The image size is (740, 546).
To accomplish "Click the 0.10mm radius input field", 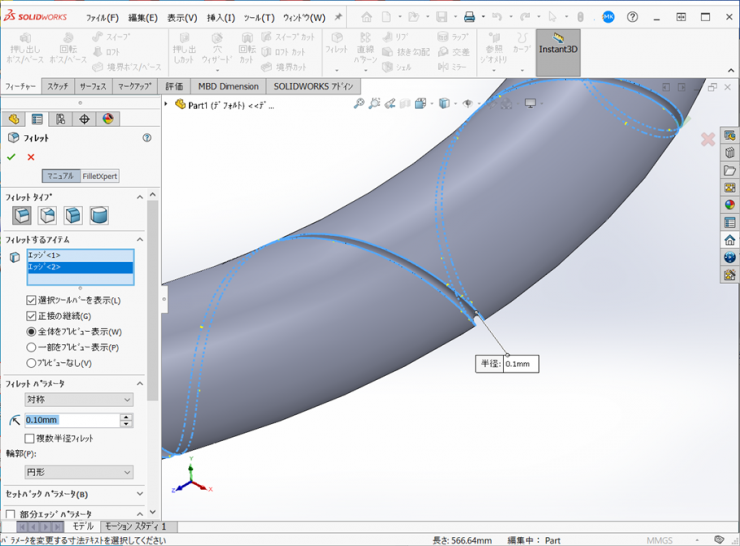I will click(x=71, y=420).
